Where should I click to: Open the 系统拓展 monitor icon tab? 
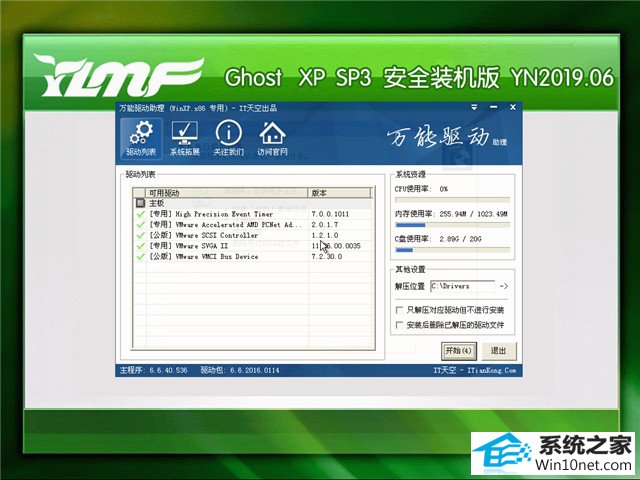point(185,138)
